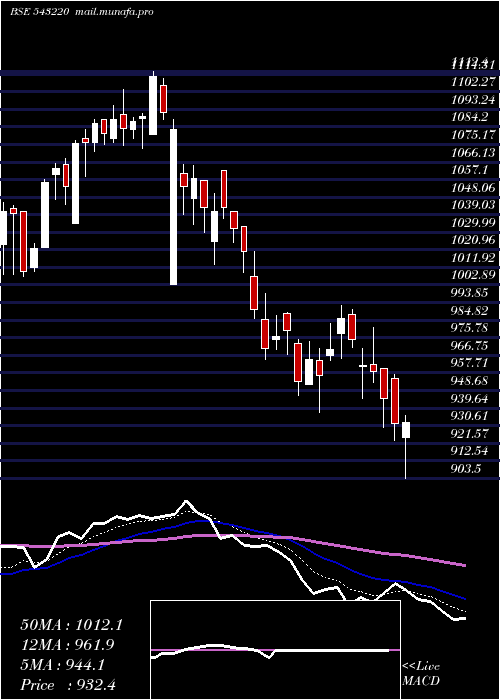Click the 12MA : 961.9 readout
This screenshot has height=700, width=500.
[67, 645]
